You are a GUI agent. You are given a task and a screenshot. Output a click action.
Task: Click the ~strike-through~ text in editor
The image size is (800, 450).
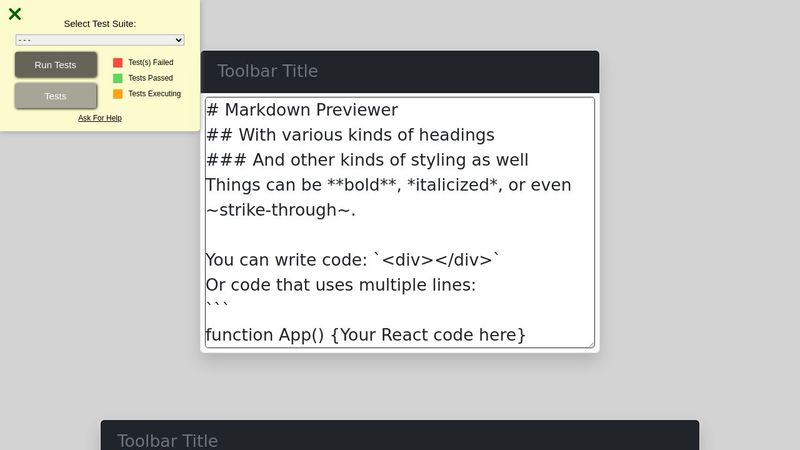tap(280, 210)
